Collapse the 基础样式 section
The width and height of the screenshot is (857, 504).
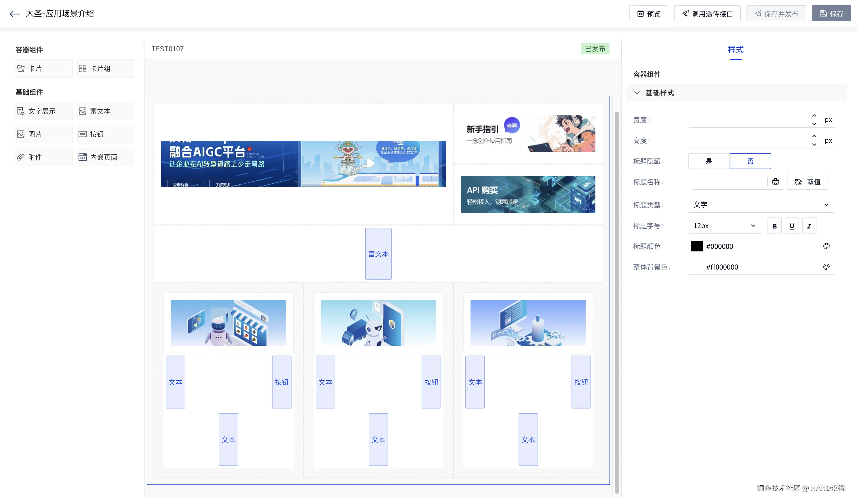coord(637,93)
